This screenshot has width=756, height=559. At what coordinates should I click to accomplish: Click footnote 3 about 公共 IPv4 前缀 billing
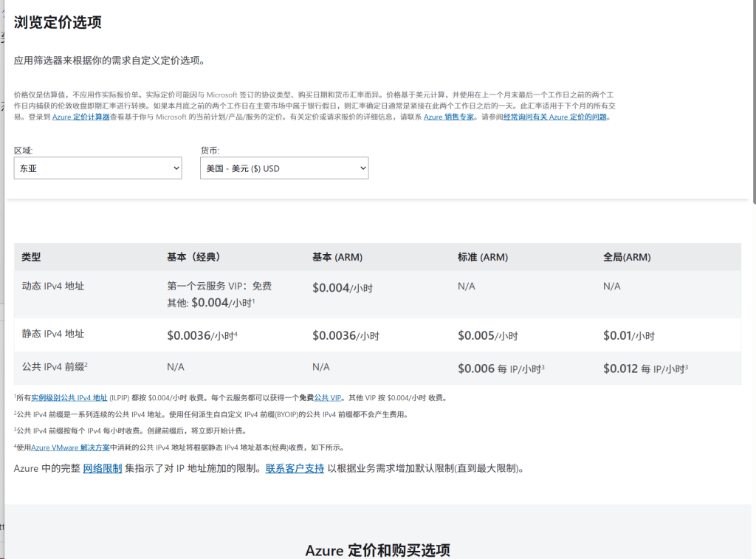point(130,431)
